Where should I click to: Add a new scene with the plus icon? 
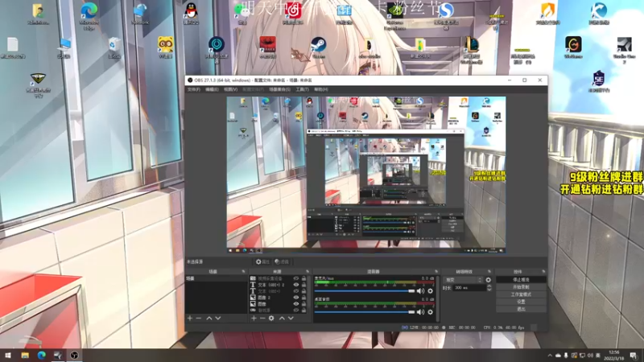click(x=190, y=318)
